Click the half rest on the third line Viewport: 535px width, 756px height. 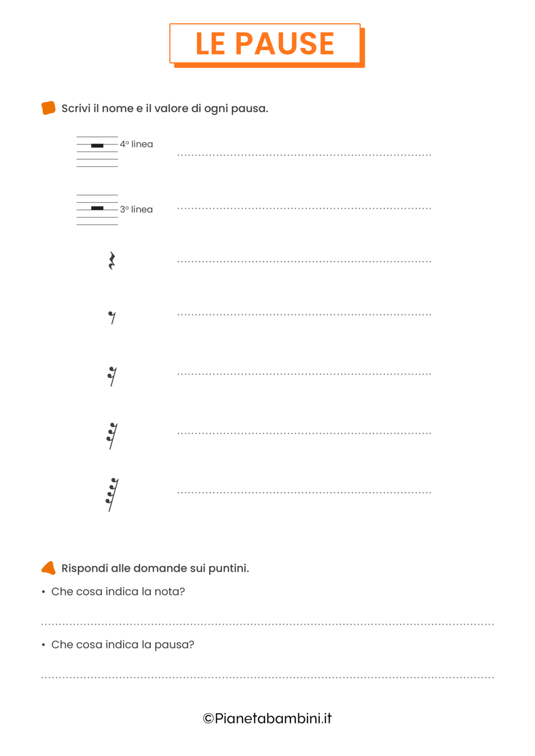click(98, 208)
